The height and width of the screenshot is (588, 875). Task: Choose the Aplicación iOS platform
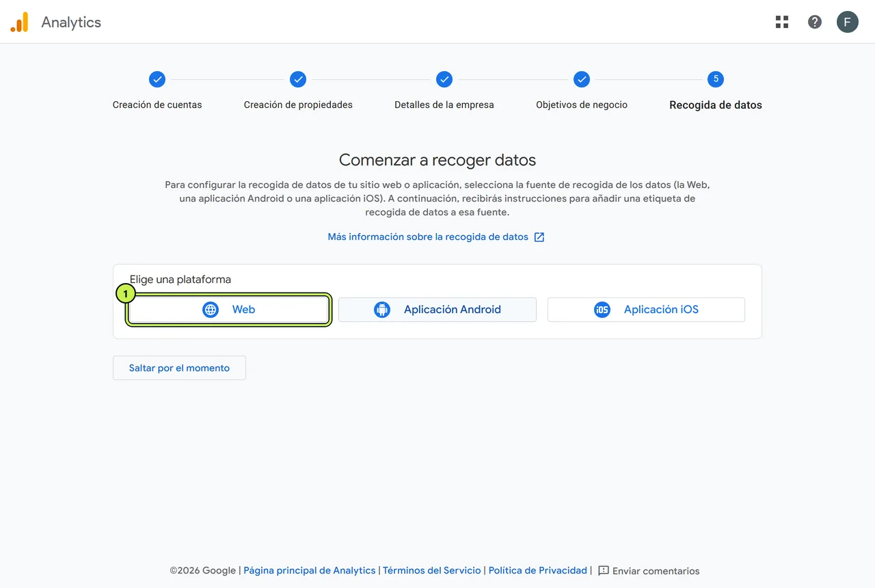[646, 310]
